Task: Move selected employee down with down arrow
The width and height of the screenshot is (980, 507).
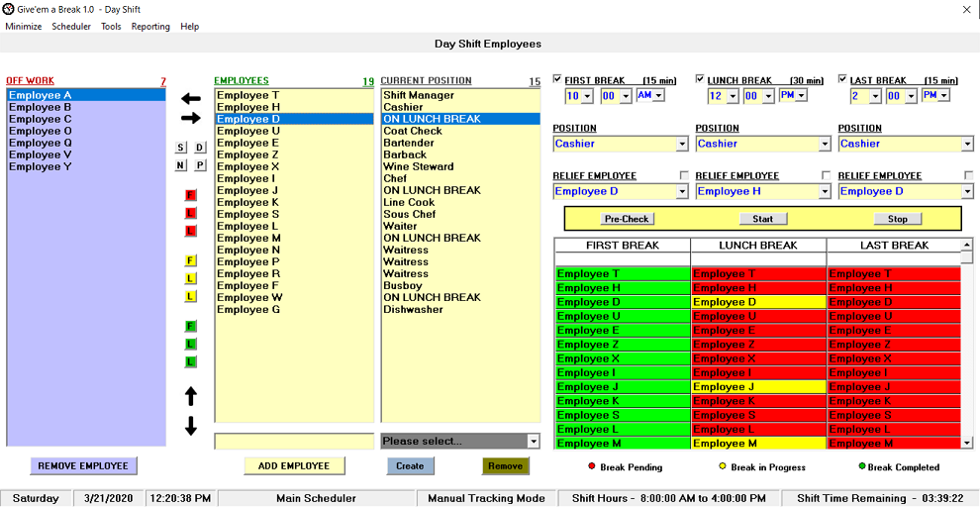Action: (191, 426)
